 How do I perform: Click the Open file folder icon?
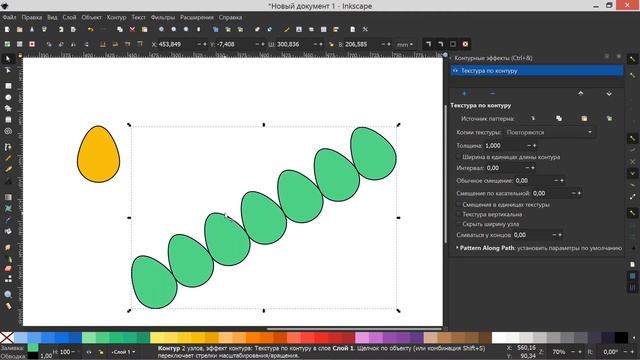(19, 29)
